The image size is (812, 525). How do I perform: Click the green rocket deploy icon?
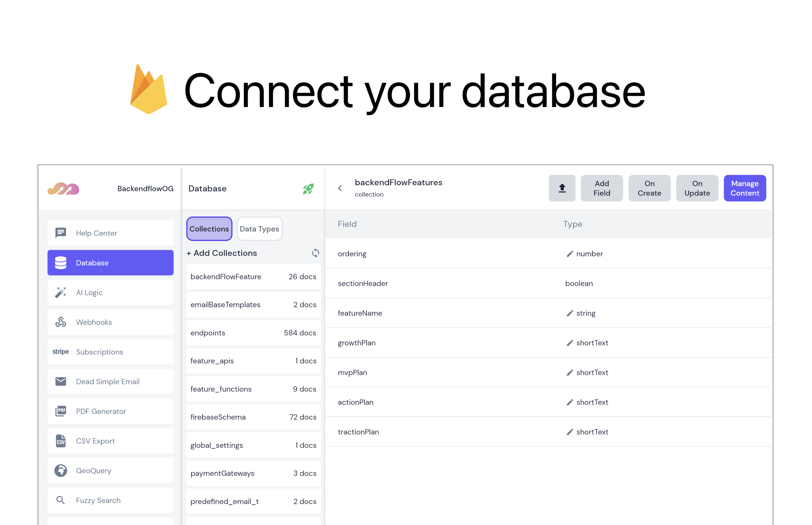[x=308, y=188]
